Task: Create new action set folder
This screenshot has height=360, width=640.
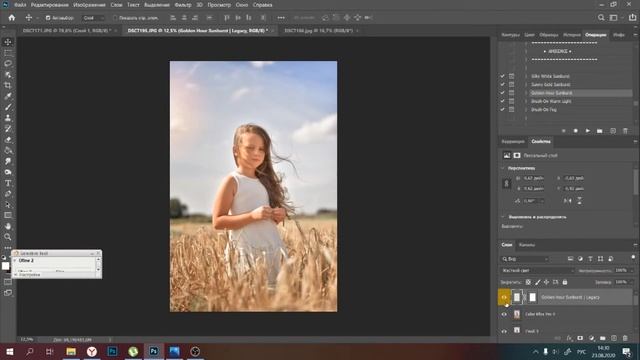Action: click(600, 131)
